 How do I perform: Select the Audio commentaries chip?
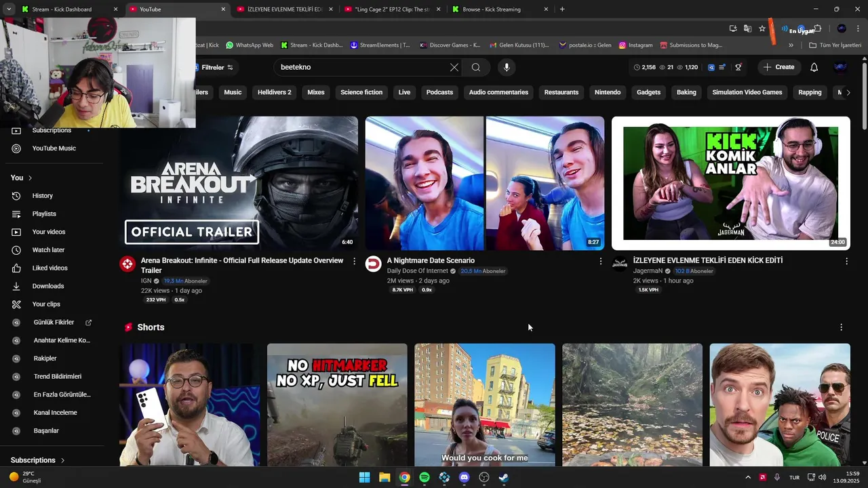(x=498, y=92)
